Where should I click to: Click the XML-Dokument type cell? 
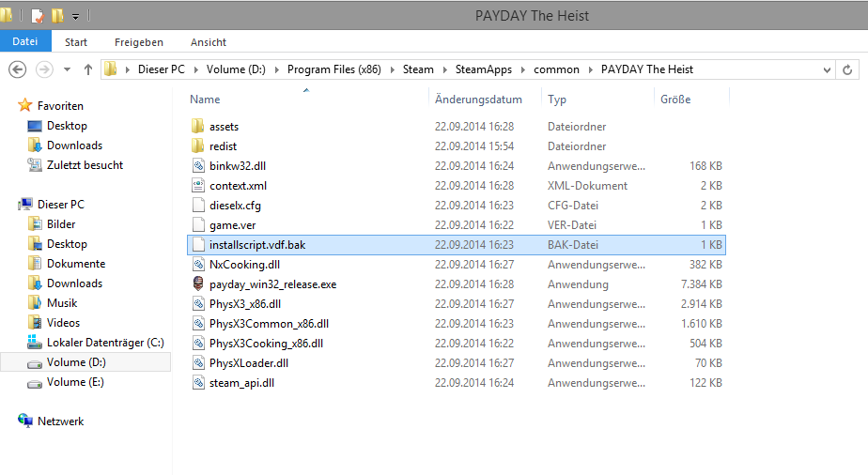(587, 186)
